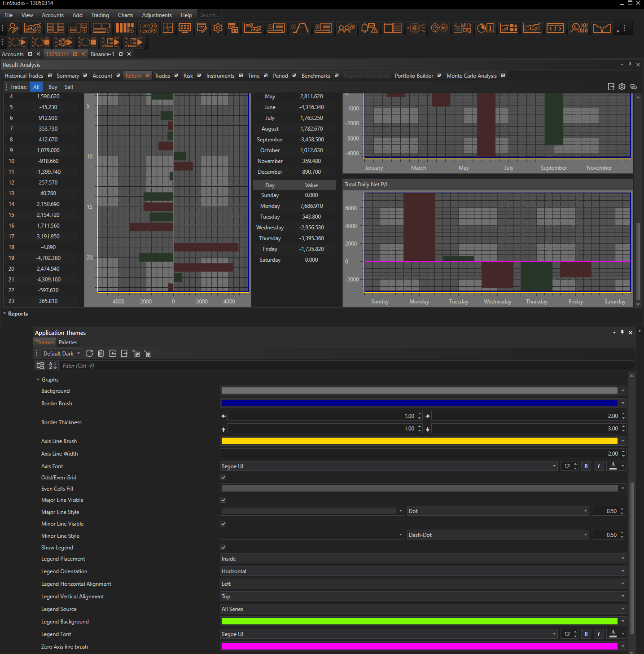Click the puzzle piece toolbar icon
The image size is (644, 654).
click(x=167, y=28)
